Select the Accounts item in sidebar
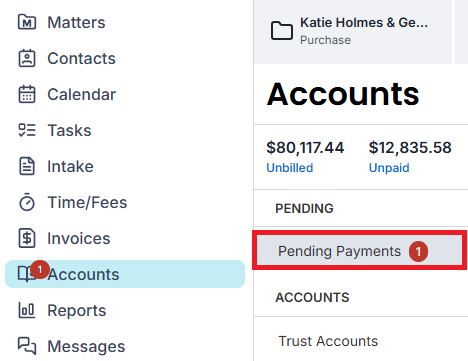Screen dimensions: 468x361 point(125,274)
